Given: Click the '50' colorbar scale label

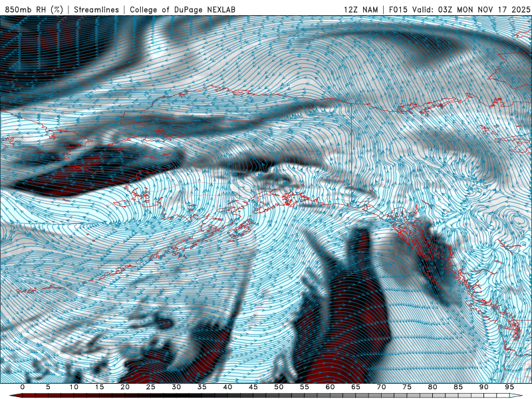Looking at the screenshot, I should point(279,387).
